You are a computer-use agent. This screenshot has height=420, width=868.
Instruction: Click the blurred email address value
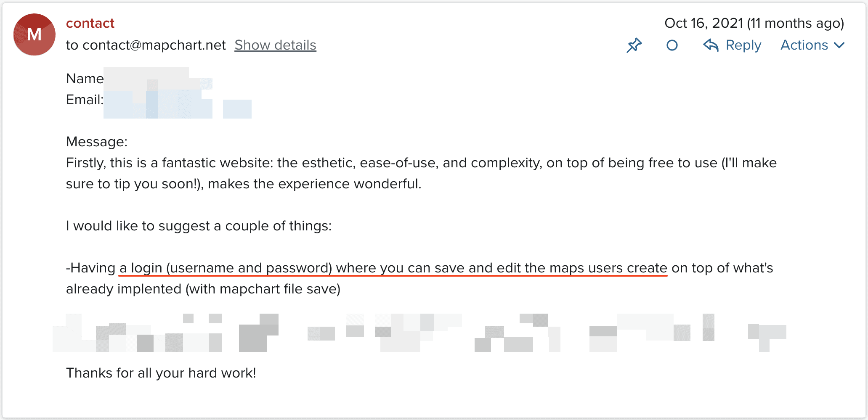[x=178, y=104]
